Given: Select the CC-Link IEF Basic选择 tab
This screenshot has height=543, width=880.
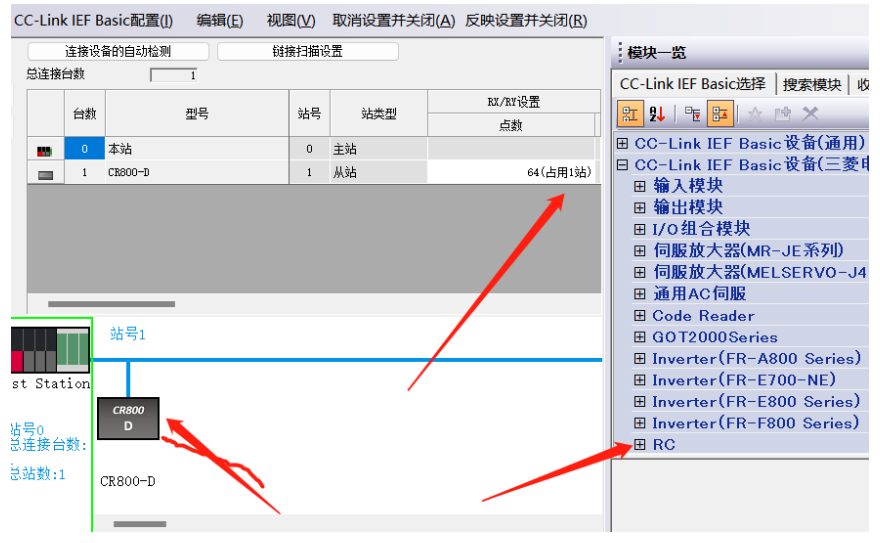Looking at the screenshot, I should (693, 84).
